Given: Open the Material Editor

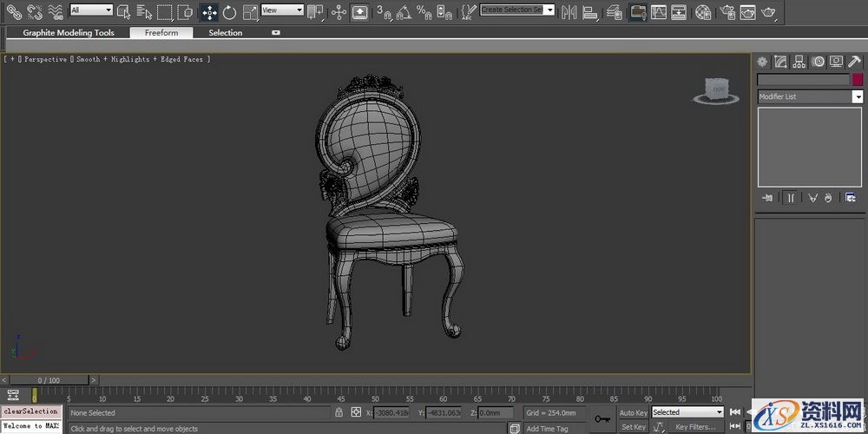Looking at the screenshot, I should 703,12.
